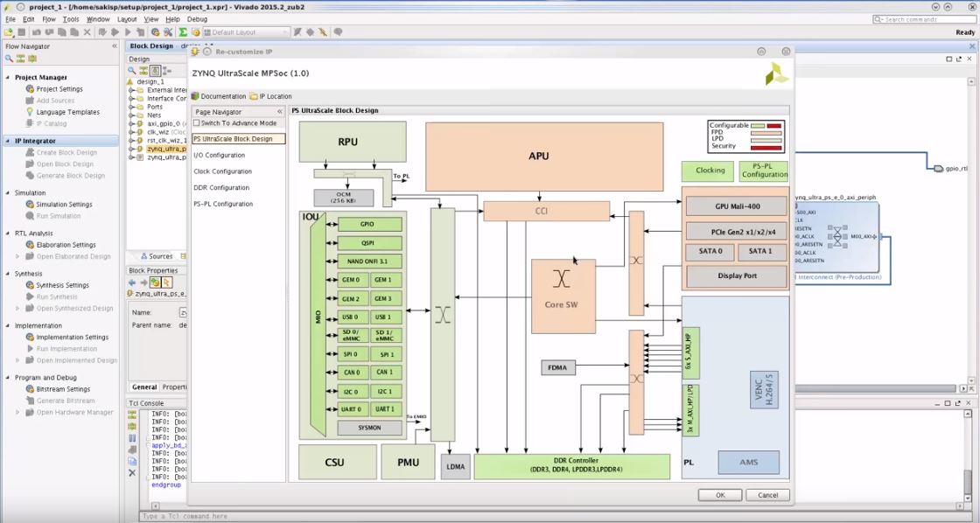Screen dimensions: 980x523
Task: Click the Documentation book icon in dialog
Action: coord(195,96)
